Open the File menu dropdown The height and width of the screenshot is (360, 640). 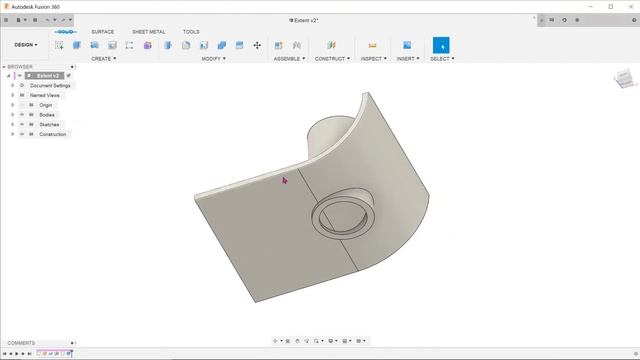pos(21,20)
